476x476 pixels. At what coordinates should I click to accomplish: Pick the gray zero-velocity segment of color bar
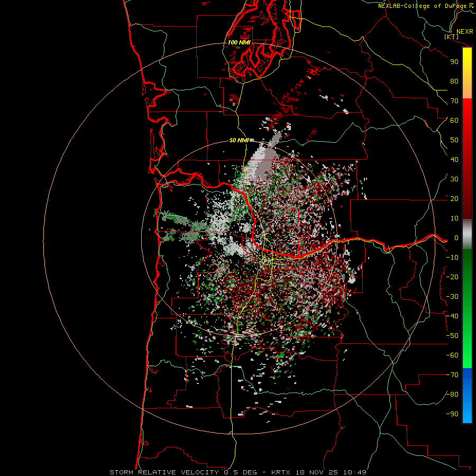[x=467, y=234]
